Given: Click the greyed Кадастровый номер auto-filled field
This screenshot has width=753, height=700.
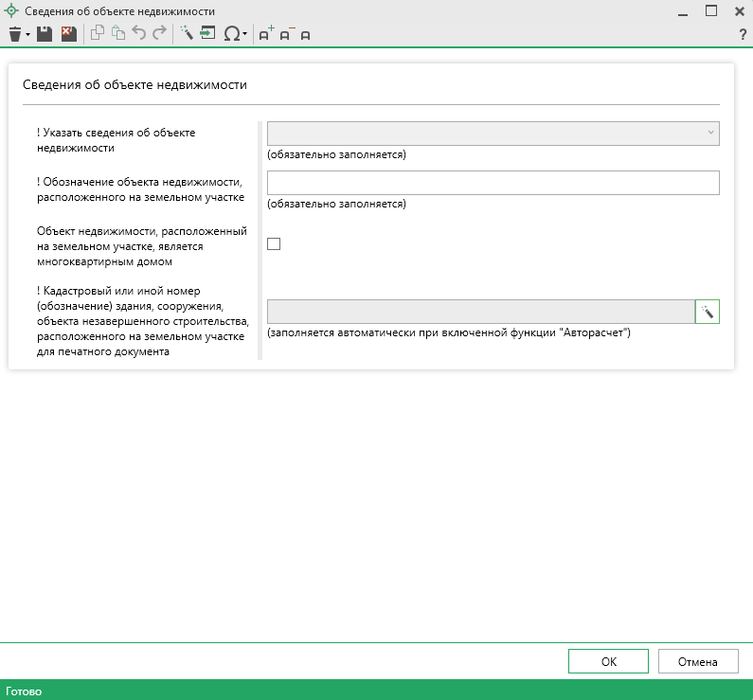Looking at the screenshot, I should [481, 312].
